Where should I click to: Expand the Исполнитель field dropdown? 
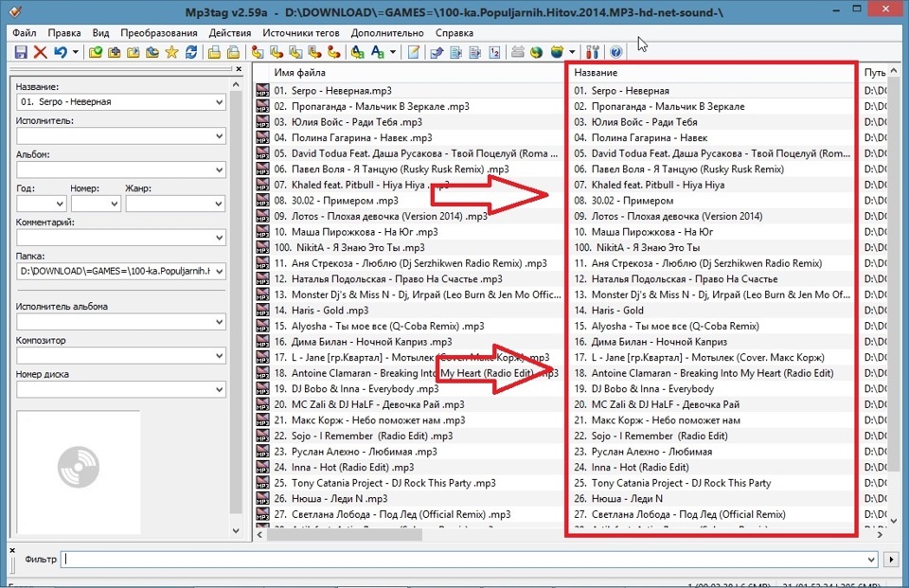coord(219,136)
